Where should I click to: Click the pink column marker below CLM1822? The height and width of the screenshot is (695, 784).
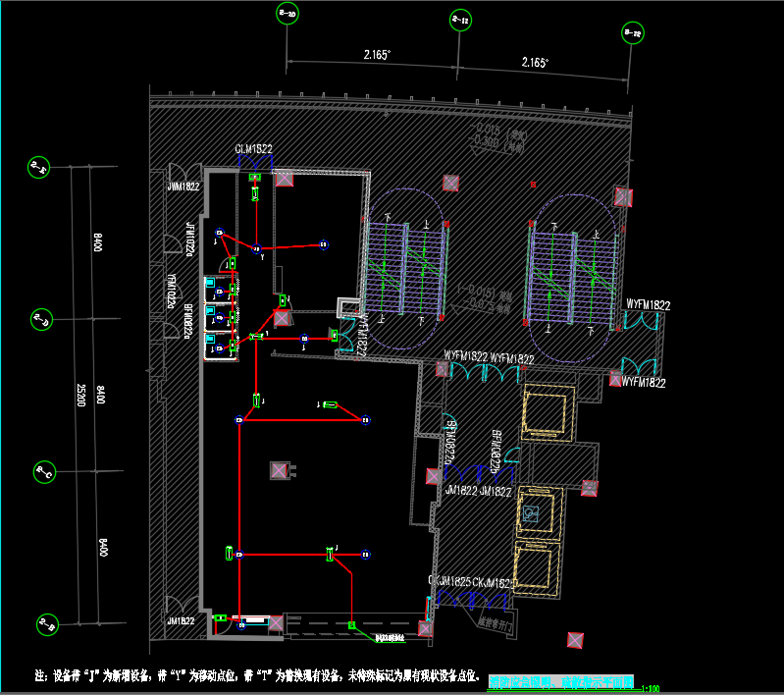[x=284, y=179]
